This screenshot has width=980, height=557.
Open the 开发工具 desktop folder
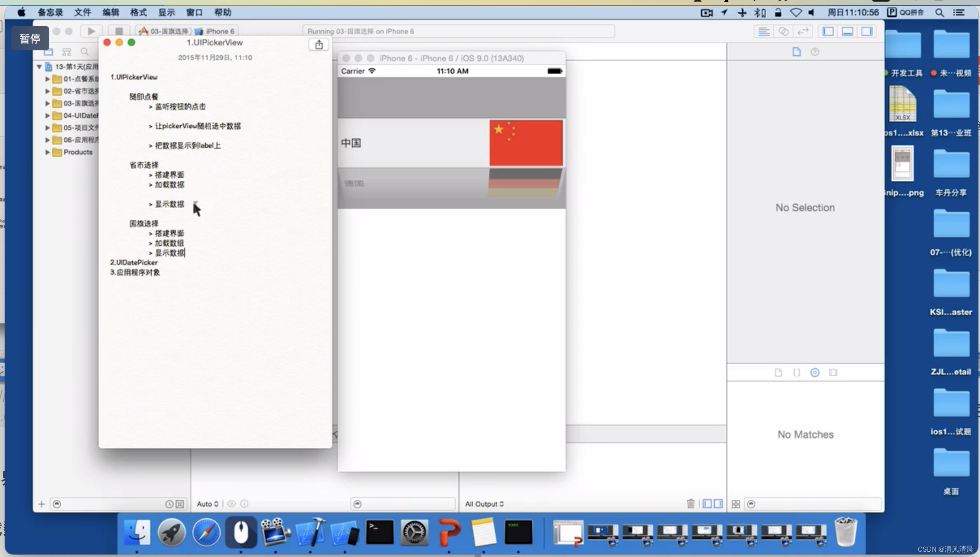point(903,54)
